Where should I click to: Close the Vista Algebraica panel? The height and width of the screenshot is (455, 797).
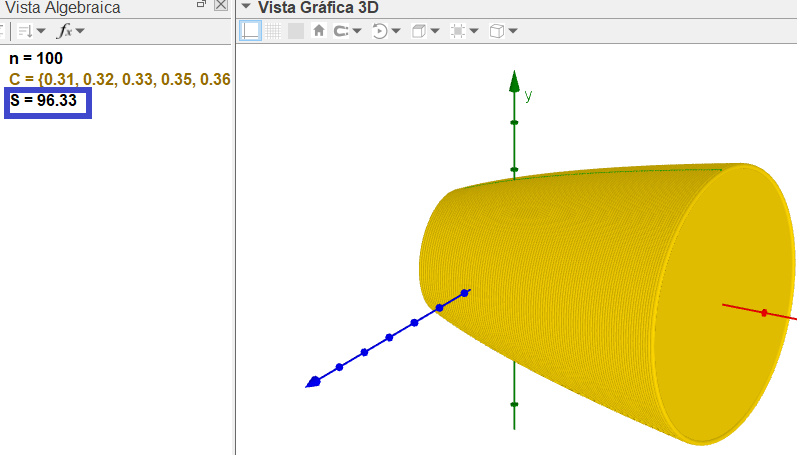(x=221, y=6)
